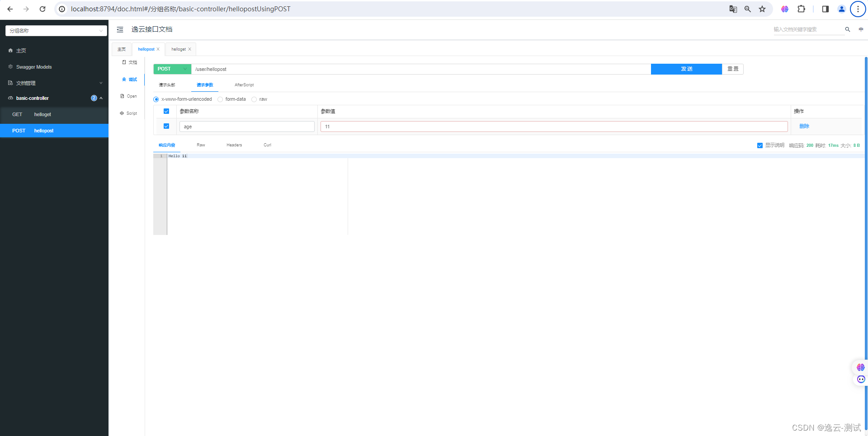Viewport: 868px width, 436px height.
Task: Select the 调试 debug panel icon
Action: point(129,79)
